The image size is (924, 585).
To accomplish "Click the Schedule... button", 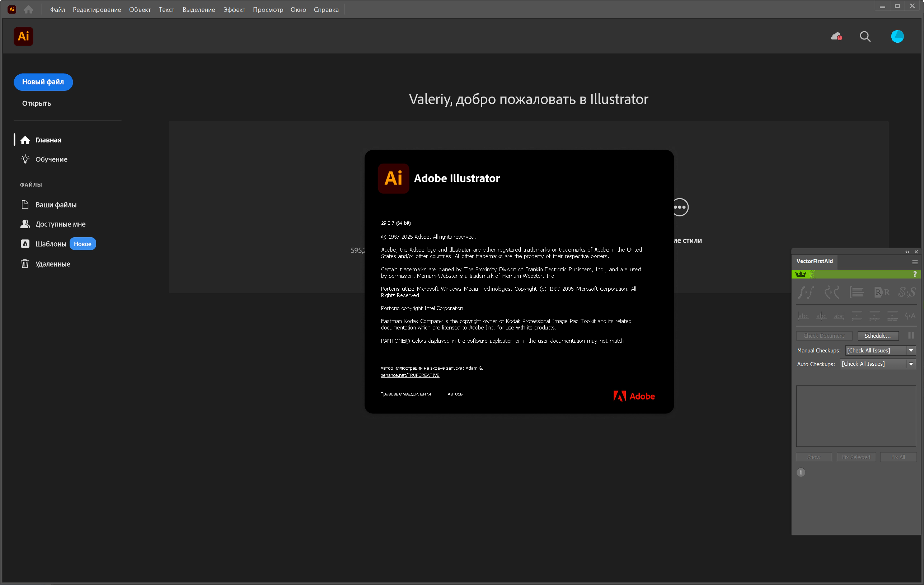I will [878, 336].
